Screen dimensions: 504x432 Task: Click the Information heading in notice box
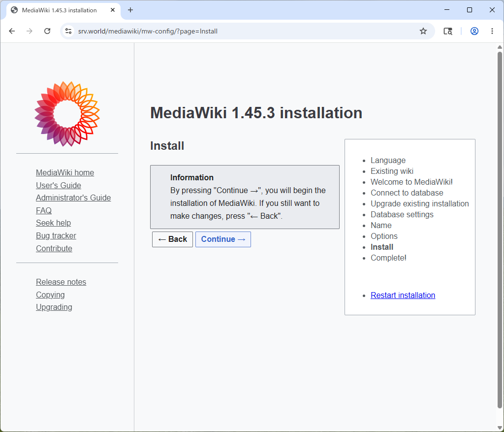click(x=192, y=177)
